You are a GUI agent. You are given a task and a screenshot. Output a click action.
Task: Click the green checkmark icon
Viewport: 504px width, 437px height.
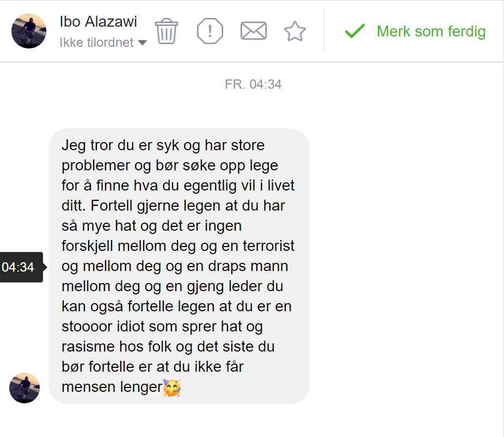point(355,31)
